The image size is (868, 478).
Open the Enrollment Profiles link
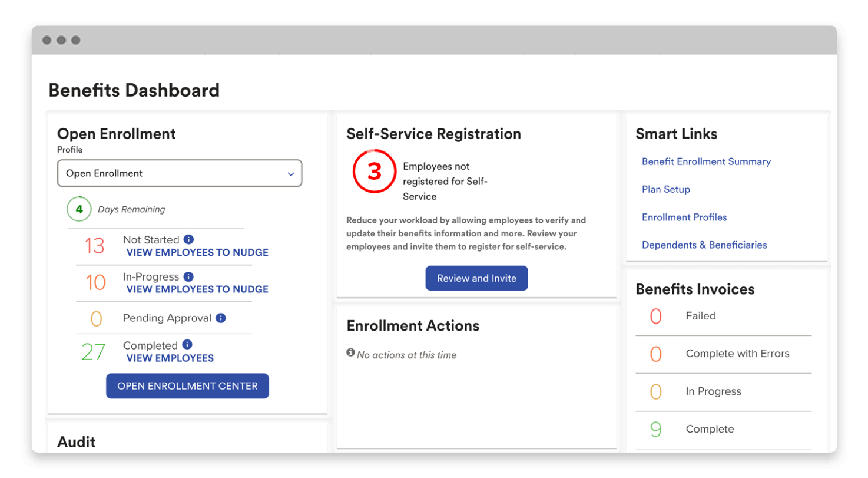tap(684, 217)
